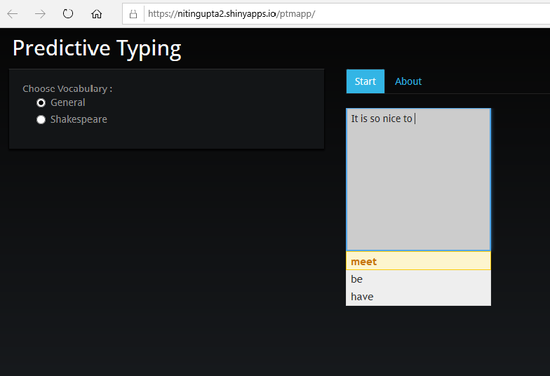The height and width of the screenshot is (376, 550).
Task: Click the General option label text
Action: click(68, 102)
